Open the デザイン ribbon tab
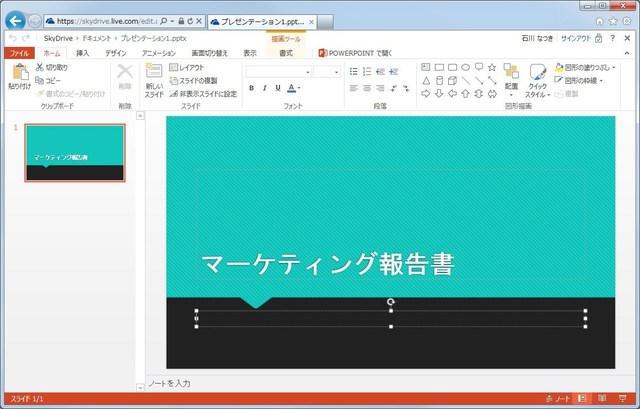This screenshot has height=409, width=640. pyautogui.click(x=115, y=53)
